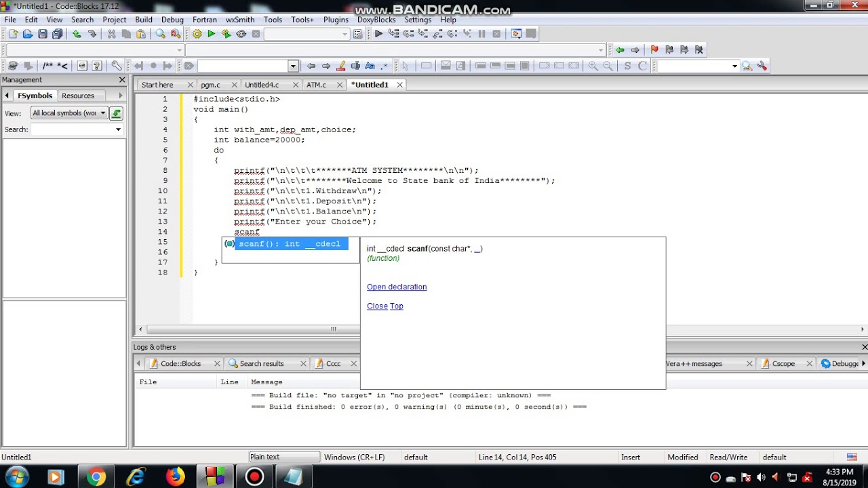Click the Plain text status field
The height and width of the screenshot is (488, 868).
(x=284, y=457)
